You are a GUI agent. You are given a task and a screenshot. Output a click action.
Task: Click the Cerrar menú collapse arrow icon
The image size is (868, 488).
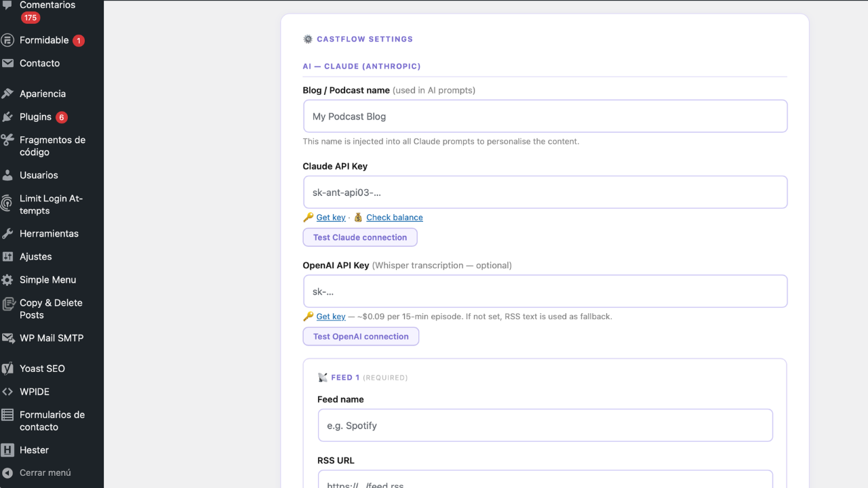[7, 472]
